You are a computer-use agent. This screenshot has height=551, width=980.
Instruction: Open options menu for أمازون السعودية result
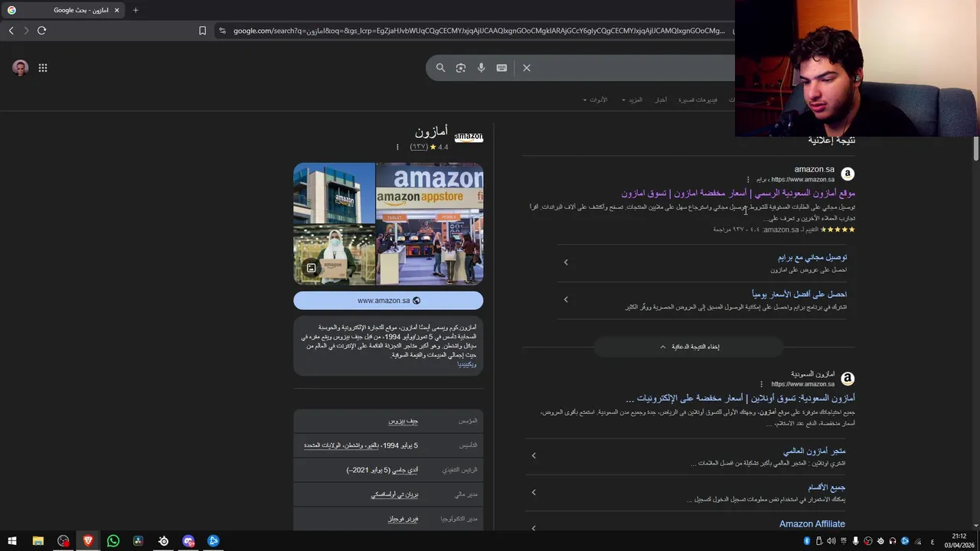[x=761, y=384]
